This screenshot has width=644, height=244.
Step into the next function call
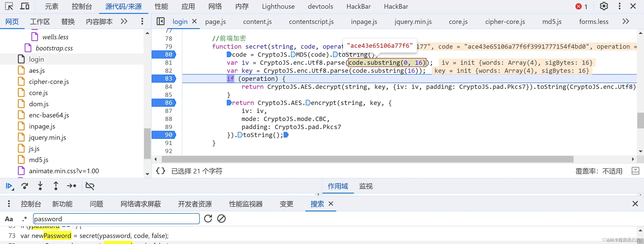(40, 186)
